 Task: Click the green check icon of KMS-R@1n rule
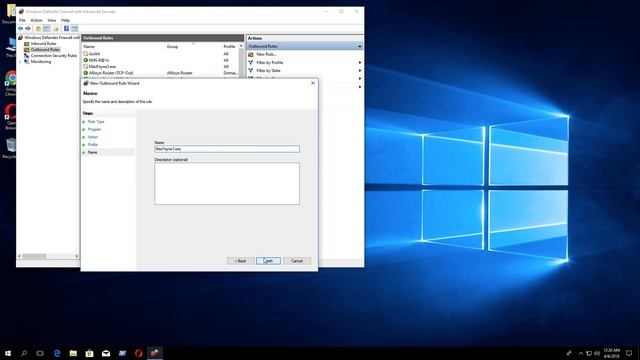click(x=86, y=60)
